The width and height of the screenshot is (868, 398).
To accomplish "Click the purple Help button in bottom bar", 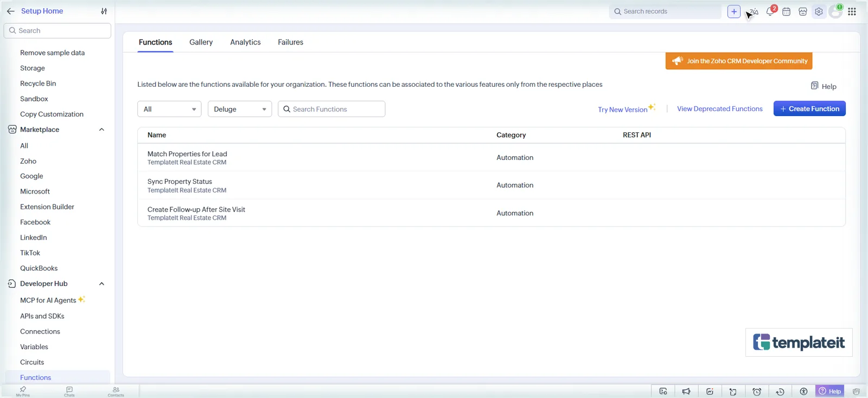I will point(830,391).
